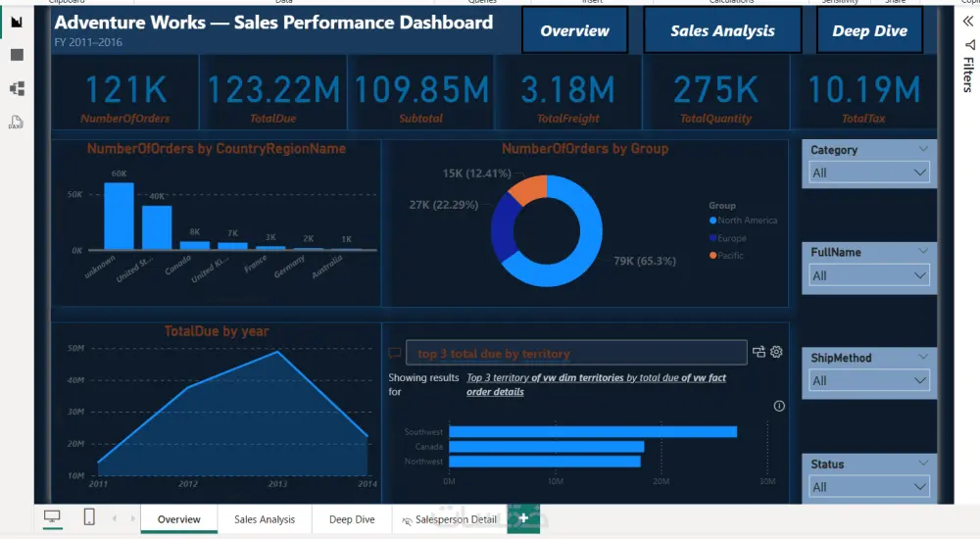The height and width of the screenshot is (539, 980).
Task: Click the 10.19M TotalTax card
Action: 863,92
